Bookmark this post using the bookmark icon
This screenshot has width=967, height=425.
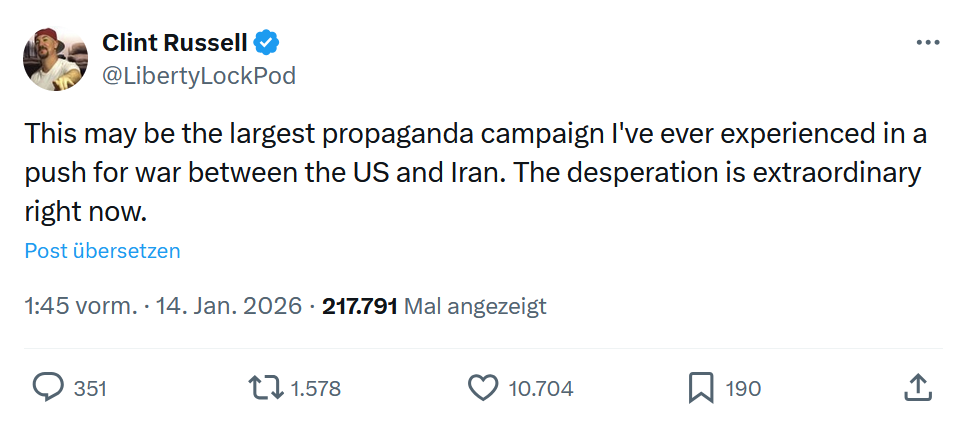[702, 388]
